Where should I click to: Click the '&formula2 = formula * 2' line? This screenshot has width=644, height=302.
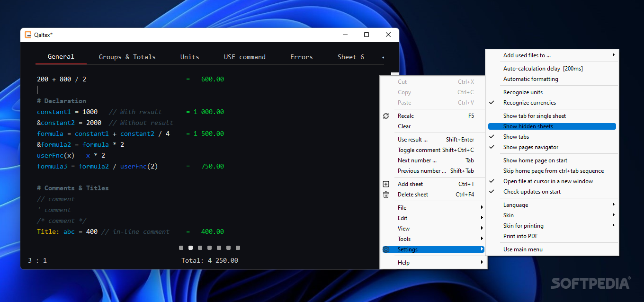pyautogui.click(x=80, y=144)
